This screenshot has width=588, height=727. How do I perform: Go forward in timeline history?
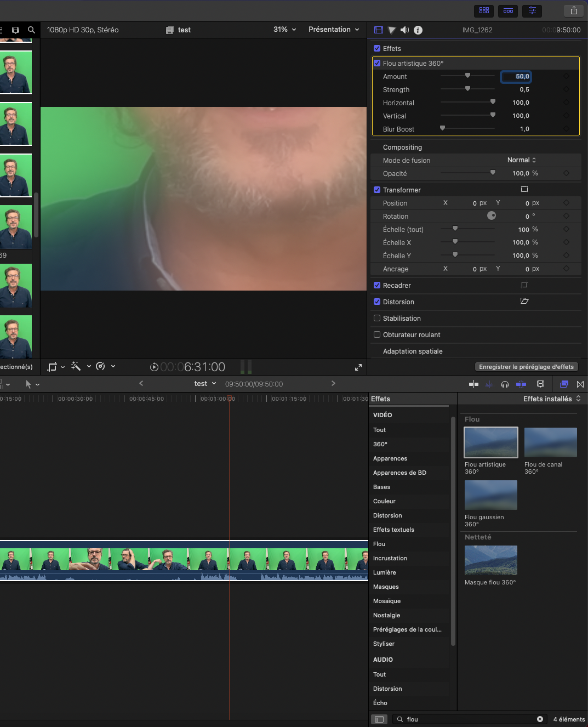coord(333,384)
